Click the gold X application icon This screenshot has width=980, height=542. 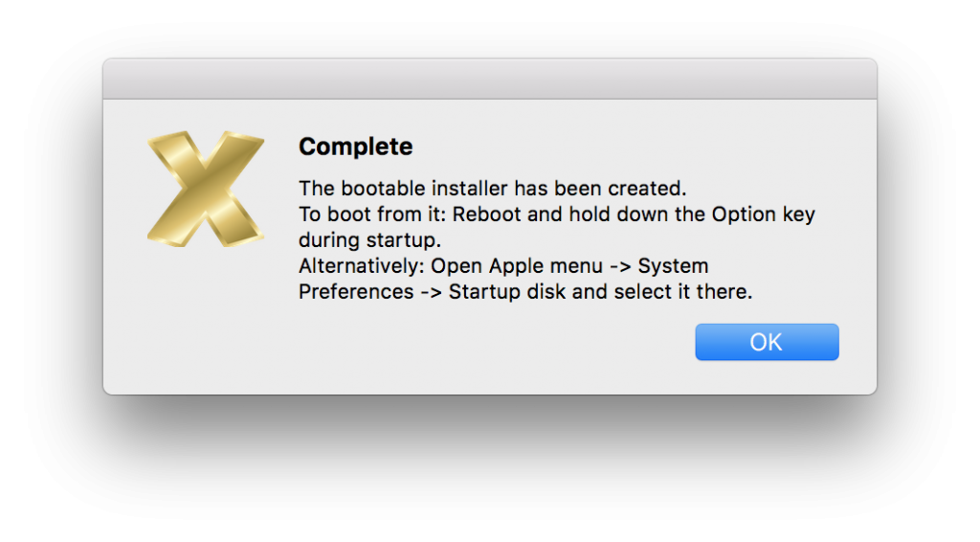point(206,189)
